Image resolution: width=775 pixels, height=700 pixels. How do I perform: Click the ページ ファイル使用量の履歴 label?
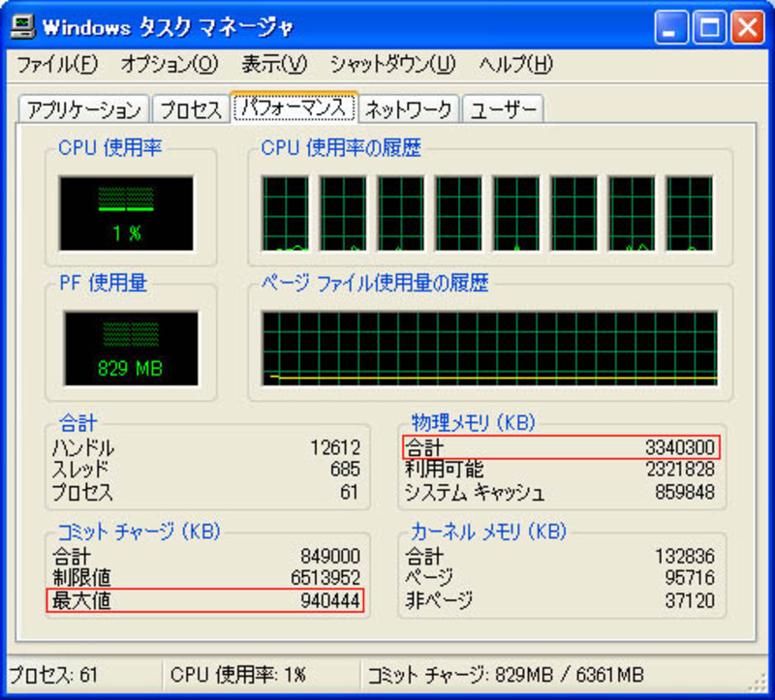click(375, 283)
